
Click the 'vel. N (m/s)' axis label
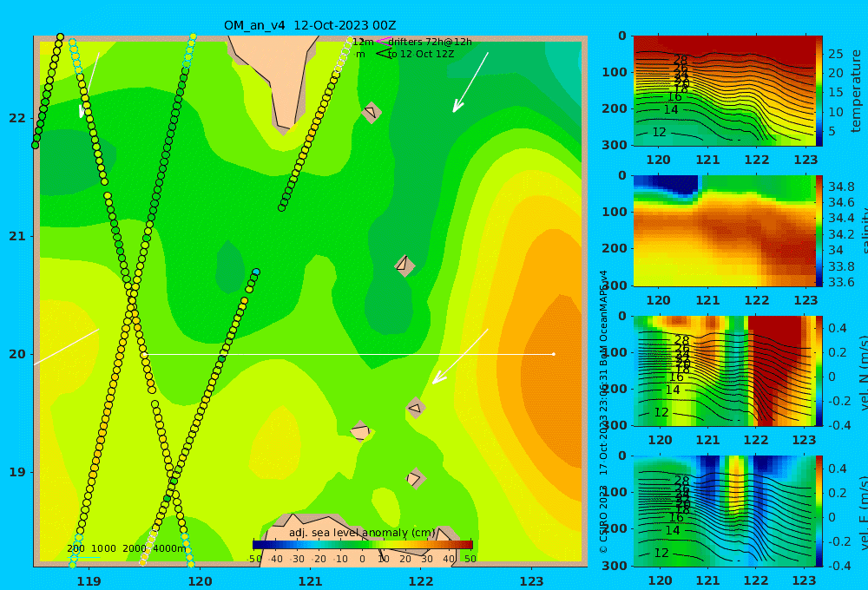point(863,374)
